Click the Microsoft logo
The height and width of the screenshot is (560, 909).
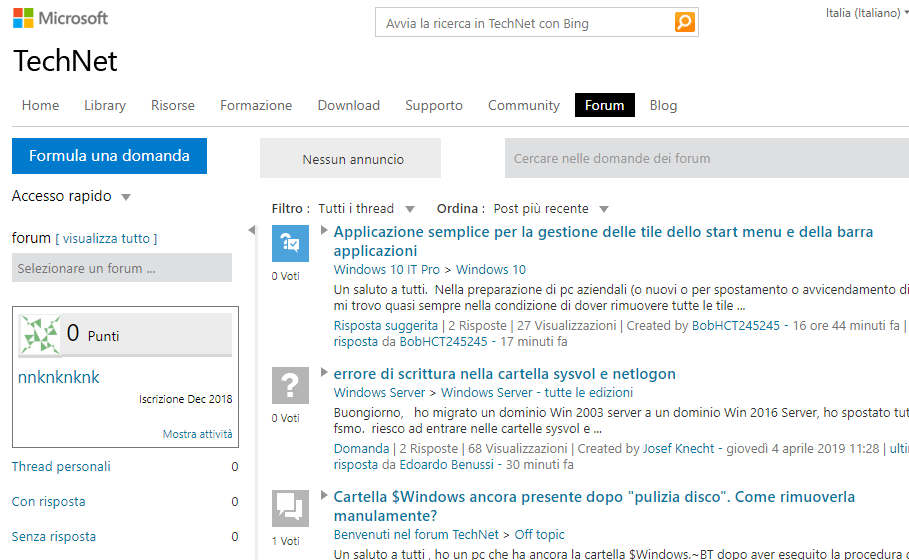pyautogui.click(x=60, y=18)
